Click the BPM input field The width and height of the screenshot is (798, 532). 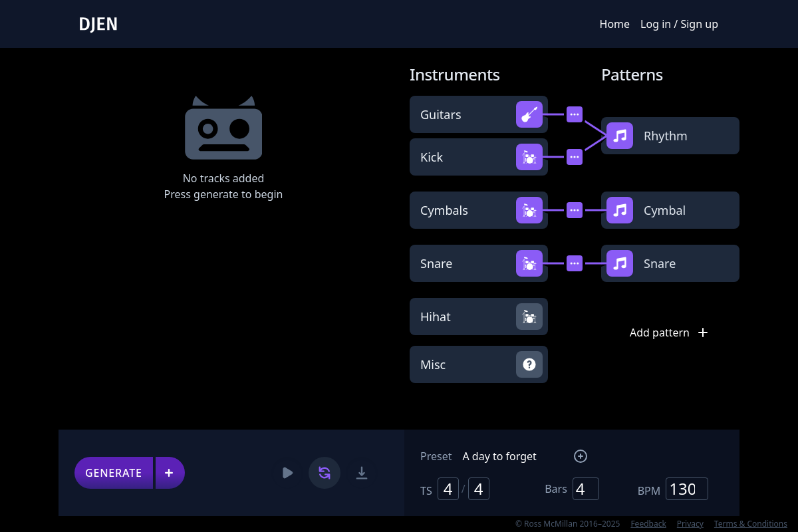[x=686, y=489]
